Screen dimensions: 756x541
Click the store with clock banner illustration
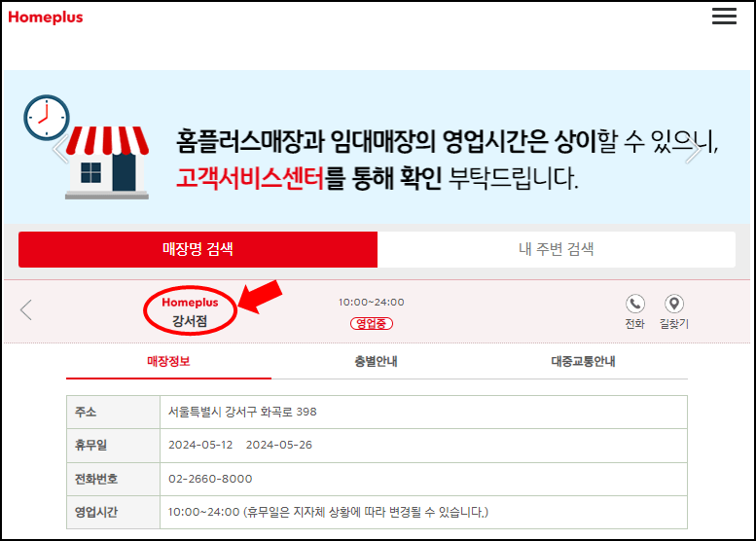coord(87,147)
